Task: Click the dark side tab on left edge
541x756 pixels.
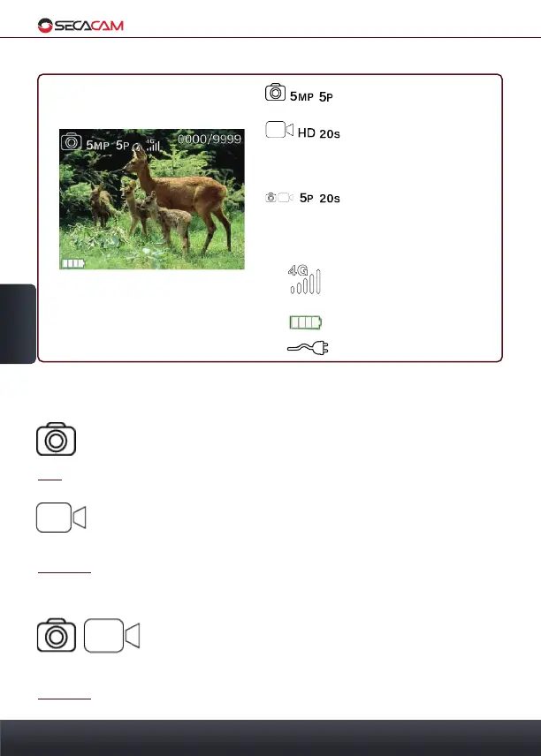Action: point(18,324)
